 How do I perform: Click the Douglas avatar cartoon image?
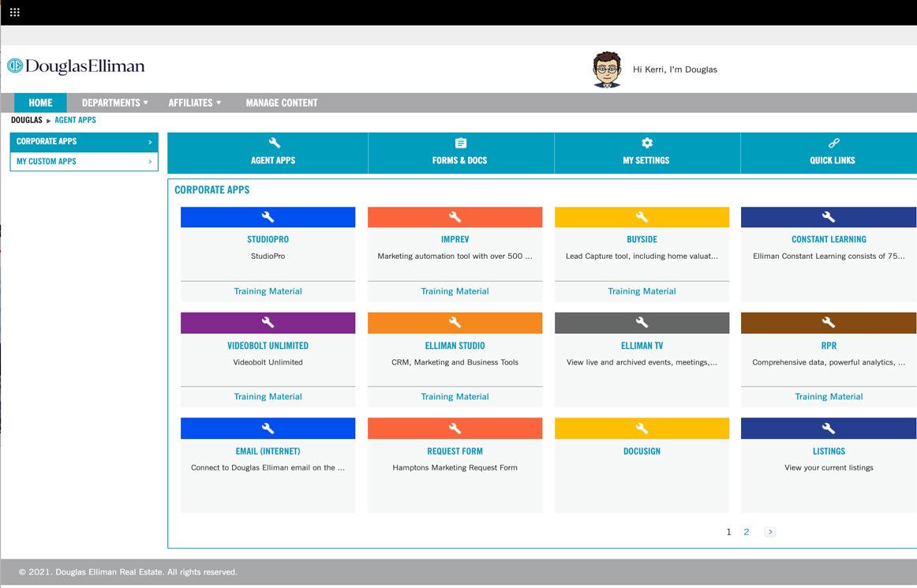[606, 69]
